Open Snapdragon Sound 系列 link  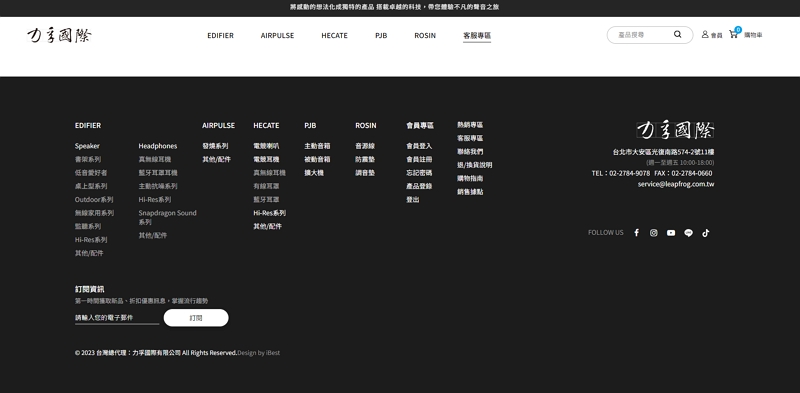[167, 217]
